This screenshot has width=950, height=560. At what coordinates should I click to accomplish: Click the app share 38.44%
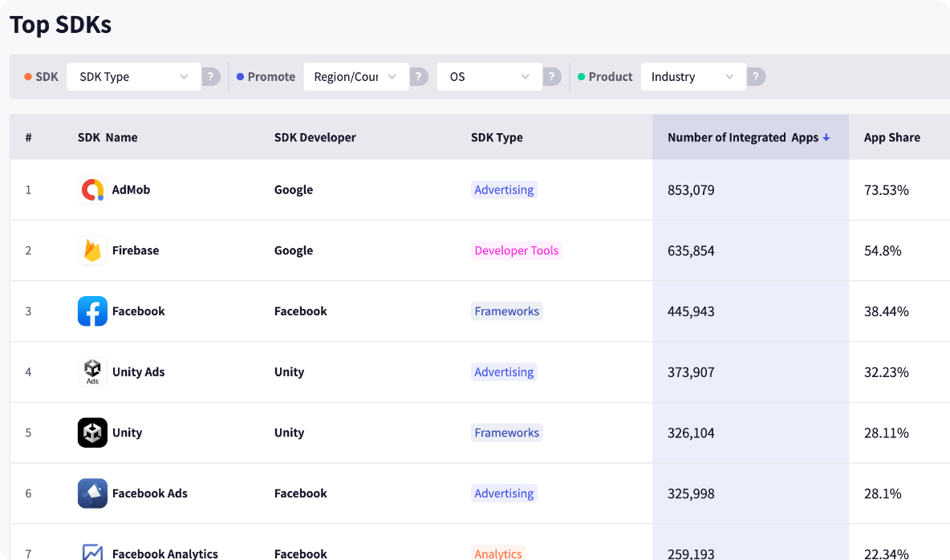[887, 311]
